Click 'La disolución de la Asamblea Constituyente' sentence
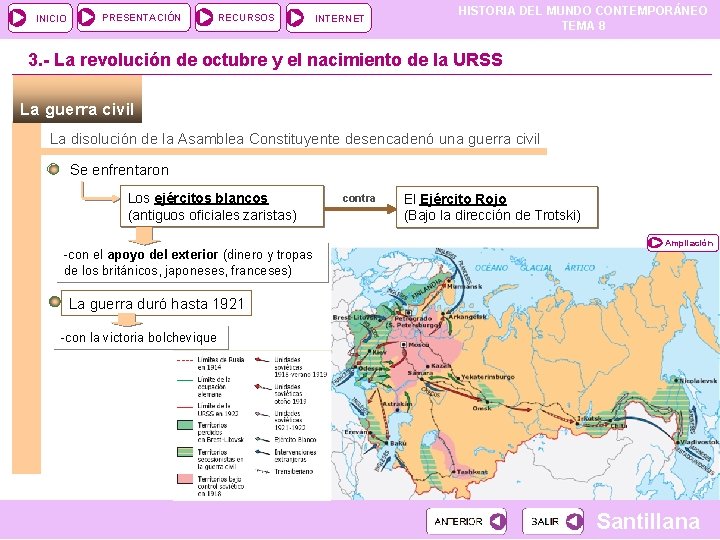720x540 pixels. (294, 139)
